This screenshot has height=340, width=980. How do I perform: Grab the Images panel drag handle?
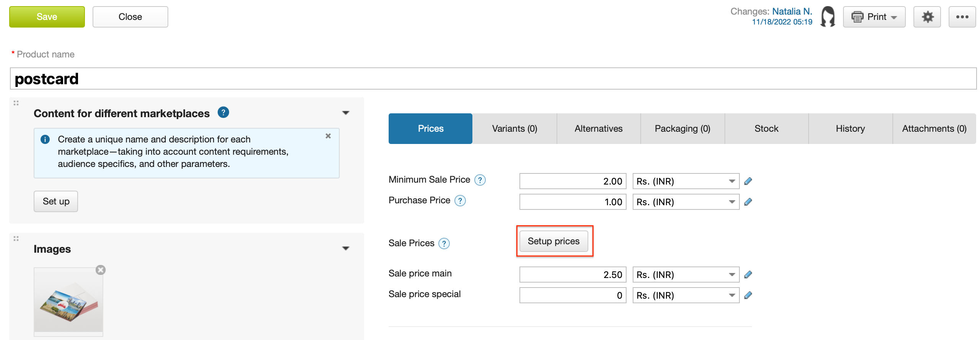point(16,239)
